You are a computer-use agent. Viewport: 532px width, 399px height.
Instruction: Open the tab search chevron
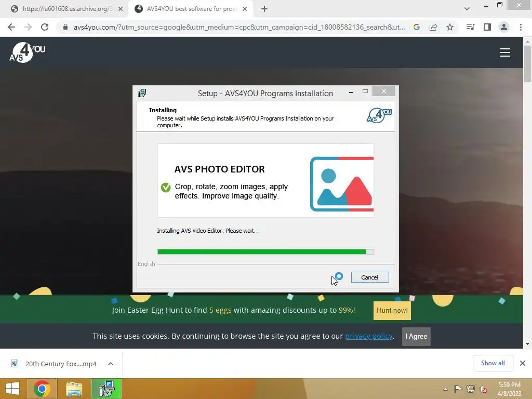467,9
